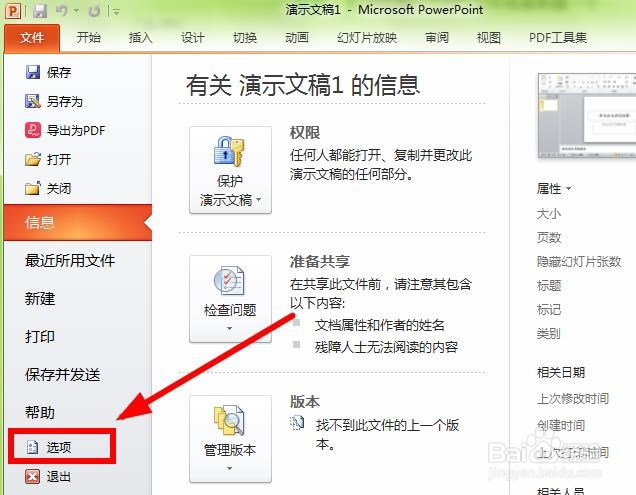The image size is (636, 495).
Task: Open the 视图 tab
Action: (x=488, y=38)
